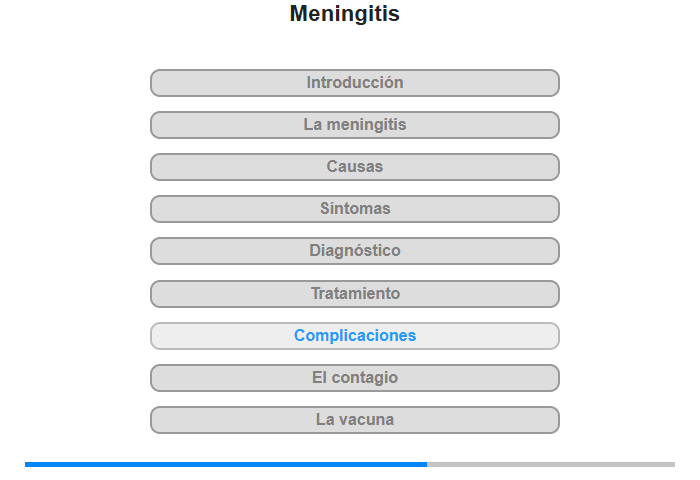
Task: Open the Introducción section
Action: coord(355,83)
